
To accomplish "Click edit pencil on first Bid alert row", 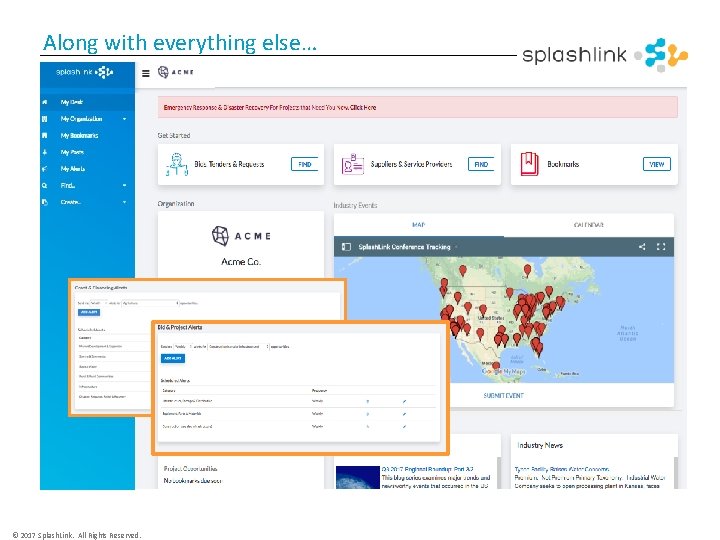I will coord(404,401).
